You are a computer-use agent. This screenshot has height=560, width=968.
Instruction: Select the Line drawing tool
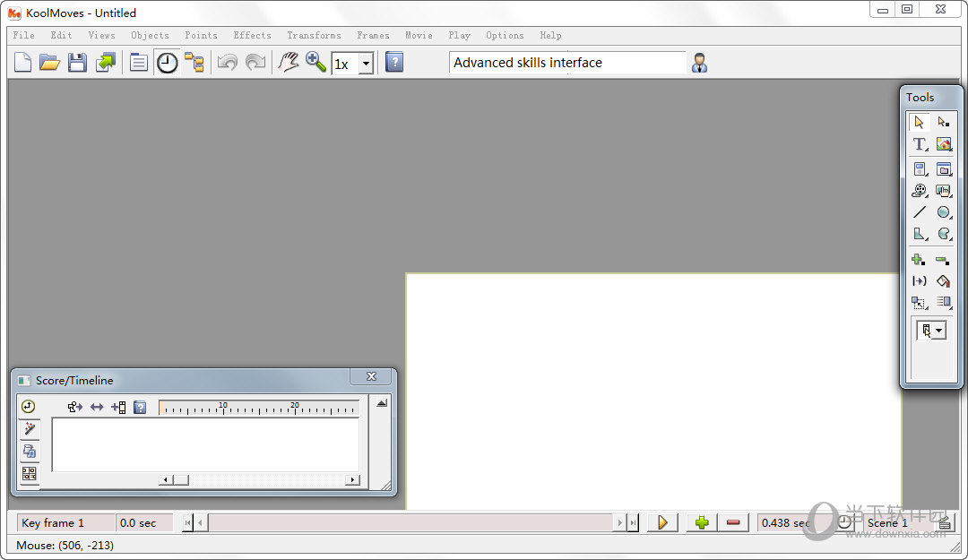(x=920, y=212)
